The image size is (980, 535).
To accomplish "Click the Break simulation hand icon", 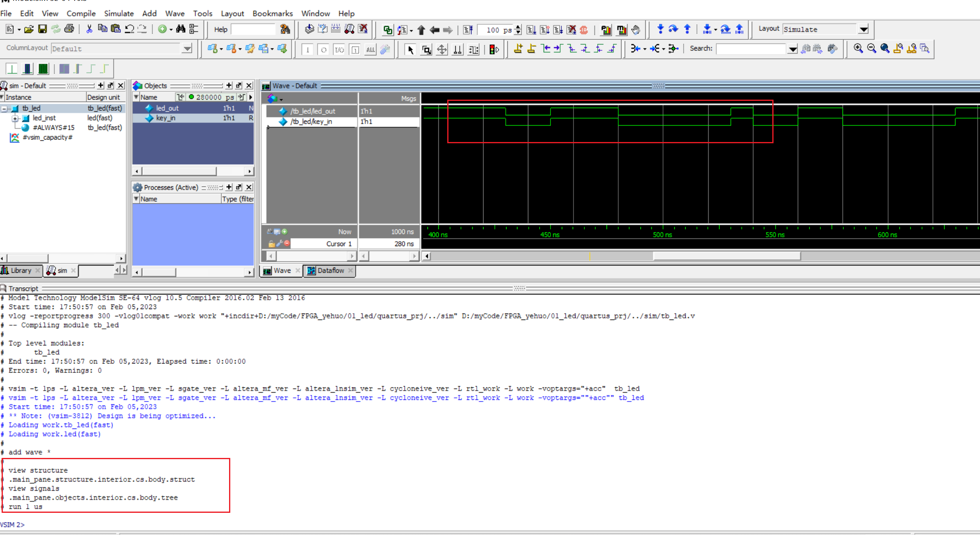I will coord(636,29).
